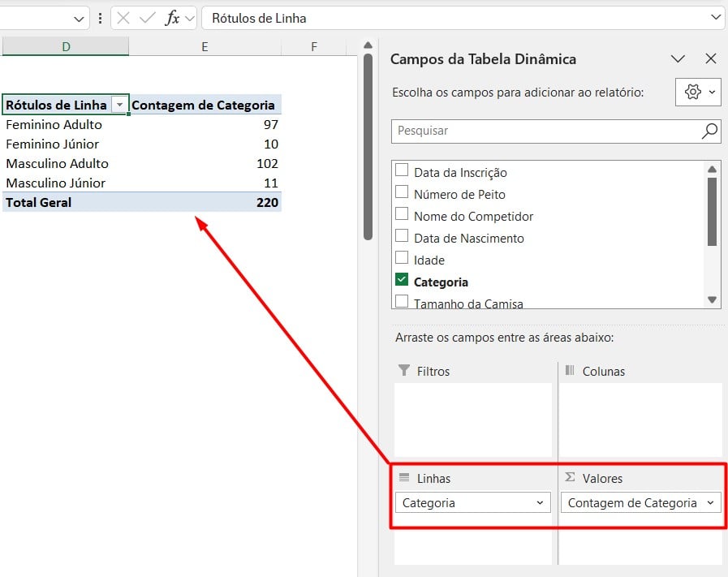
Task: Click the search magnifier icon in Pesquisar
Action: click(x=709, y=131)
